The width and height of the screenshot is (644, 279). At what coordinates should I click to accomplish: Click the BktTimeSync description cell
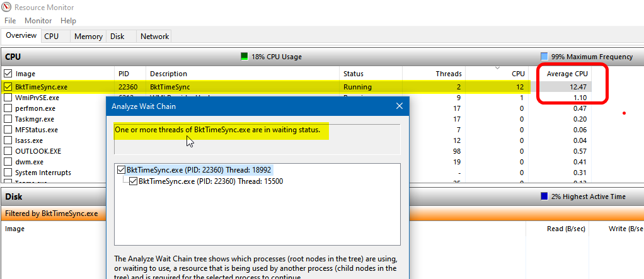(x=170, y=87)
